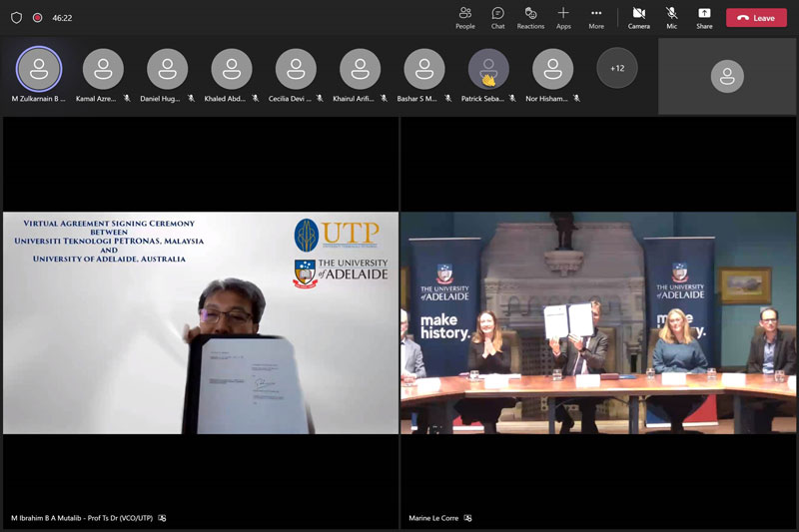Click muted mic icon beside Cecilia Devi
Viewport: 799px width, 532px height.
point(320,98)
